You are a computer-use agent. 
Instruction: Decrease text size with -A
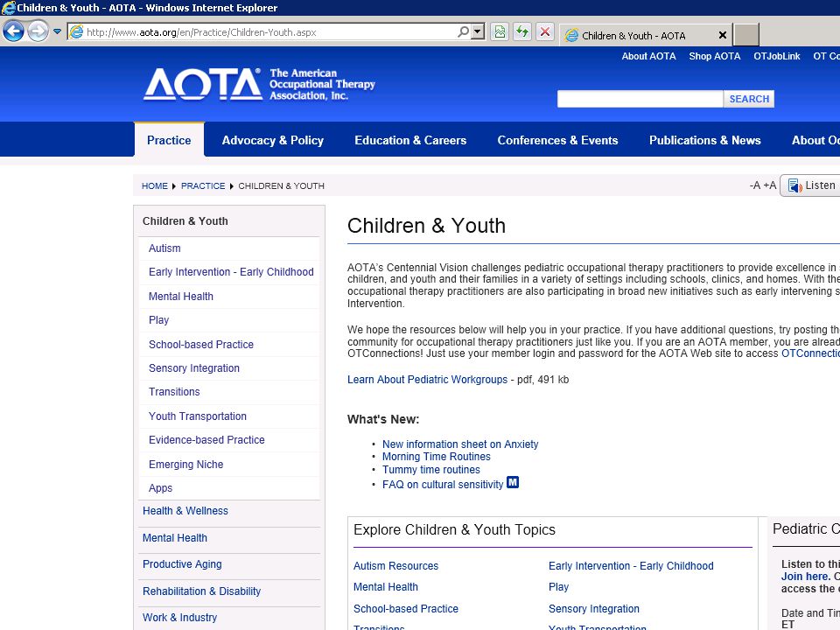coord(755,185)
